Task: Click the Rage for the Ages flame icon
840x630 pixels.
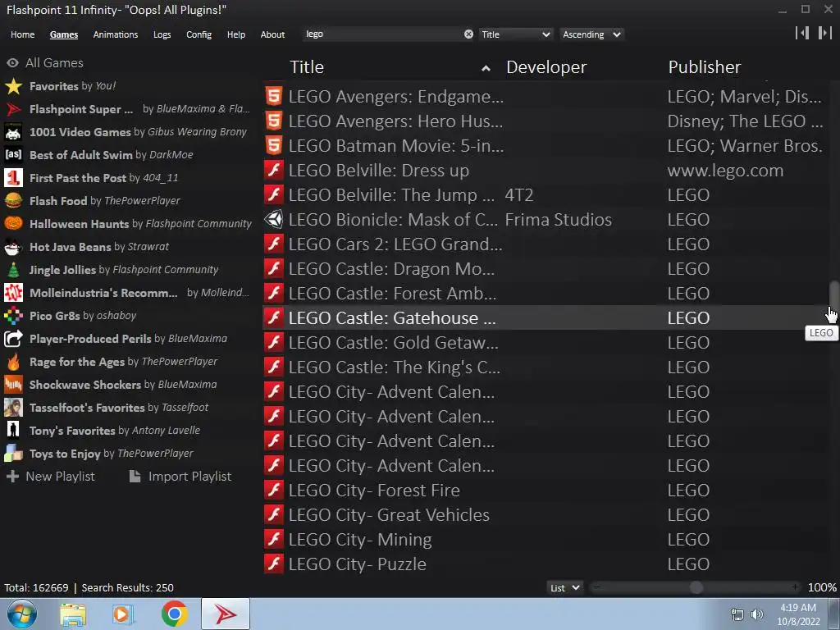Action: pyautogui.click(x=13, y=362)
